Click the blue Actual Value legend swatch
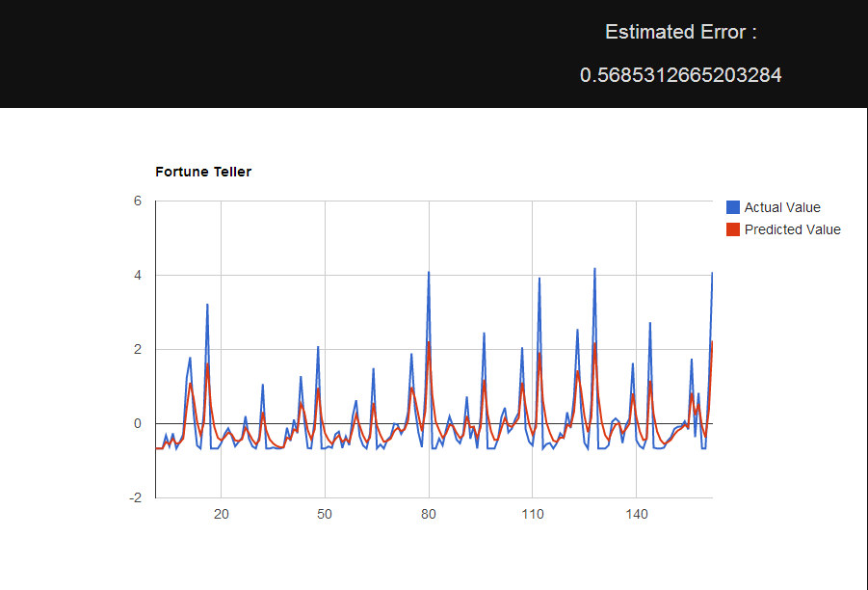Viewport: 868px width, 590px height. 734,206
